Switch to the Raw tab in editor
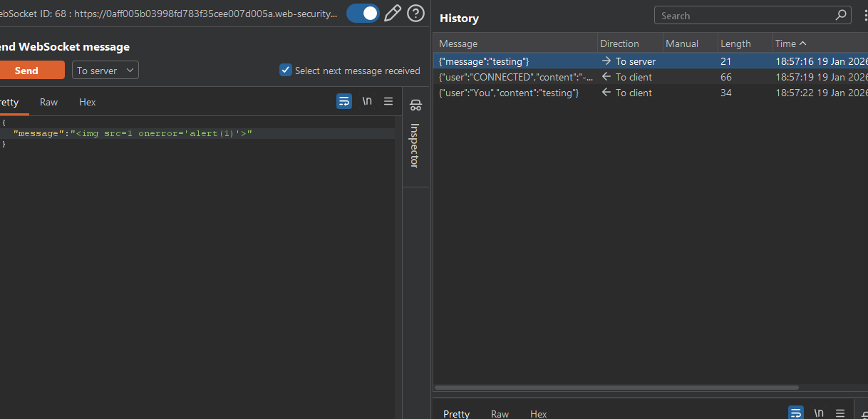This screenshot has width=868, height=419. point(49,102)
